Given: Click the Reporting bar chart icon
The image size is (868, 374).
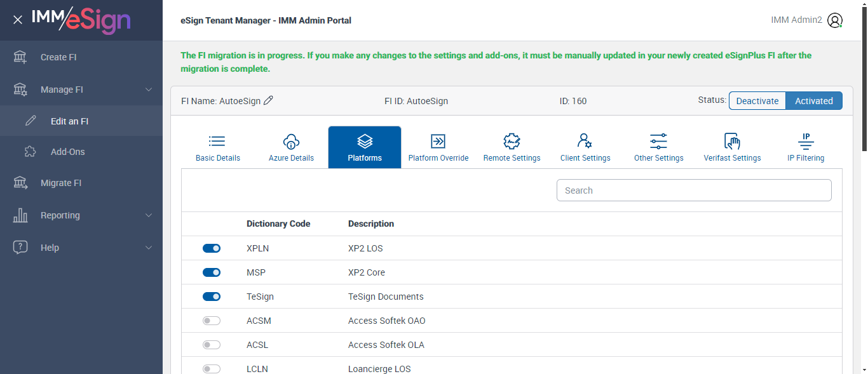Looking at the screenshot, I should click(20, 215).
